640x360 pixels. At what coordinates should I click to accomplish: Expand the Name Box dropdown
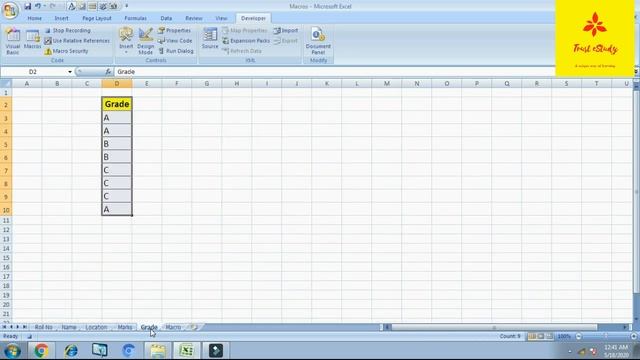70,72
